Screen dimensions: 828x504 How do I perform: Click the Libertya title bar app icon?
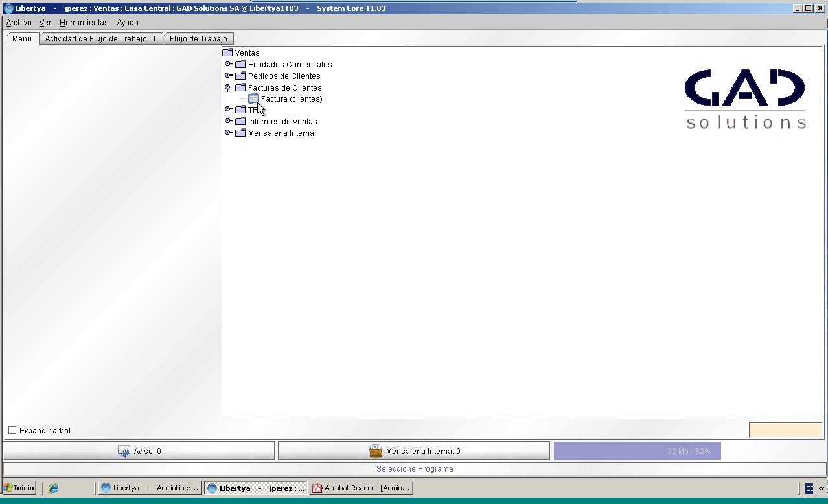point(8,8)
